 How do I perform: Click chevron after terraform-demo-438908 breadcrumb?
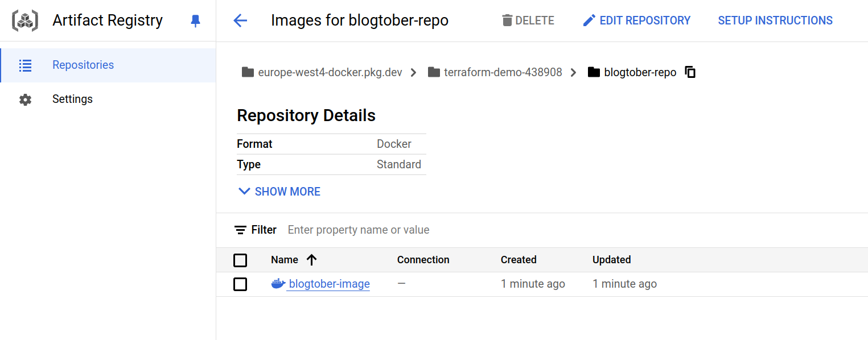(x=573, y=72)
